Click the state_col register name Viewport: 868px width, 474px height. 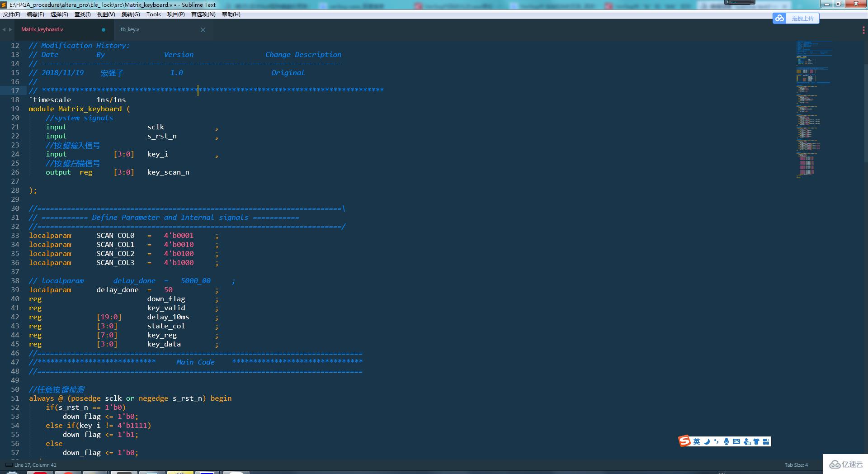click(x=166, y=326)
